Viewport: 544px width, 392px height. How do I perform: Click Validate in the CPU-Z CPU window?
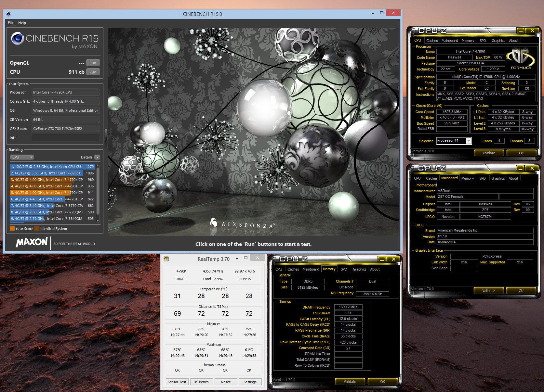(x=489, y=153)
